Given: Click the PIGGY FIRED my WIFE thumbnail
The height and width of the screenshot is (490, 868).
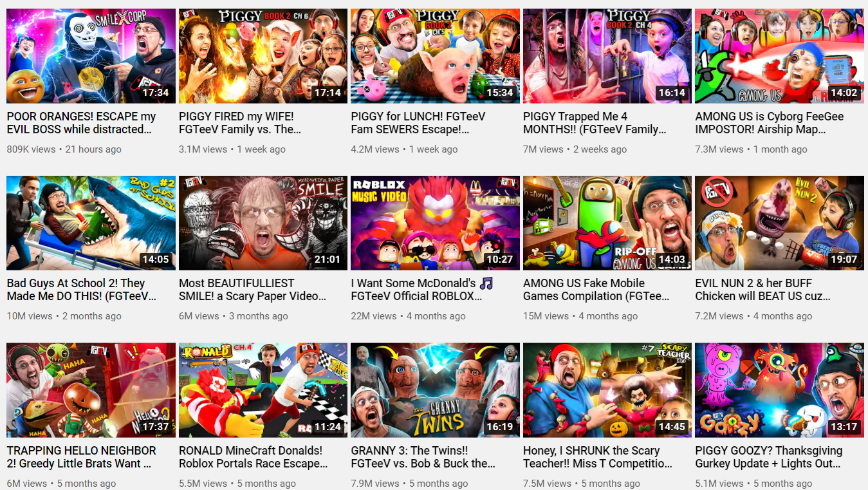Looking at the screenshot, I should [263, 55].
